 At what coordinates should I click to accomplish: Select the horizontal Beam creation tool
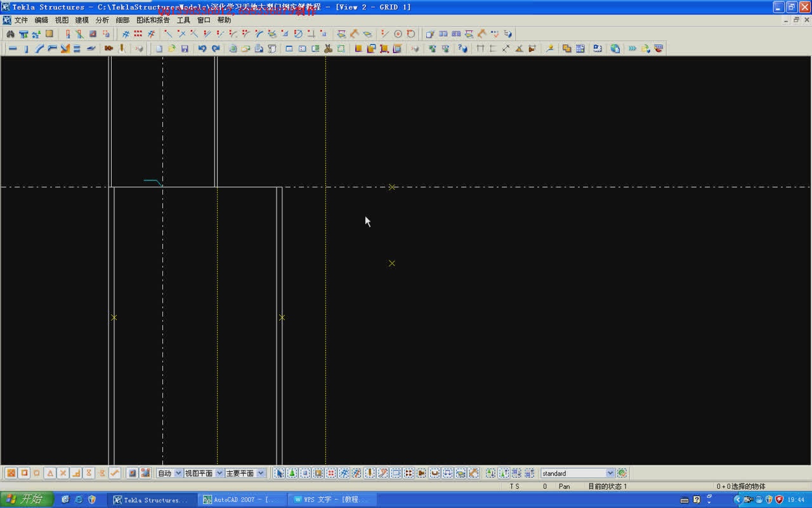13,48
